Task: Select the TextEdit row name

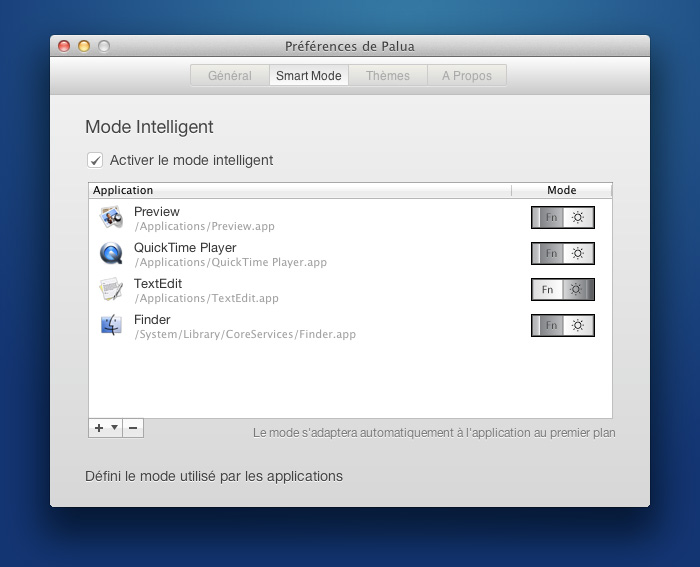Action: 158,284
